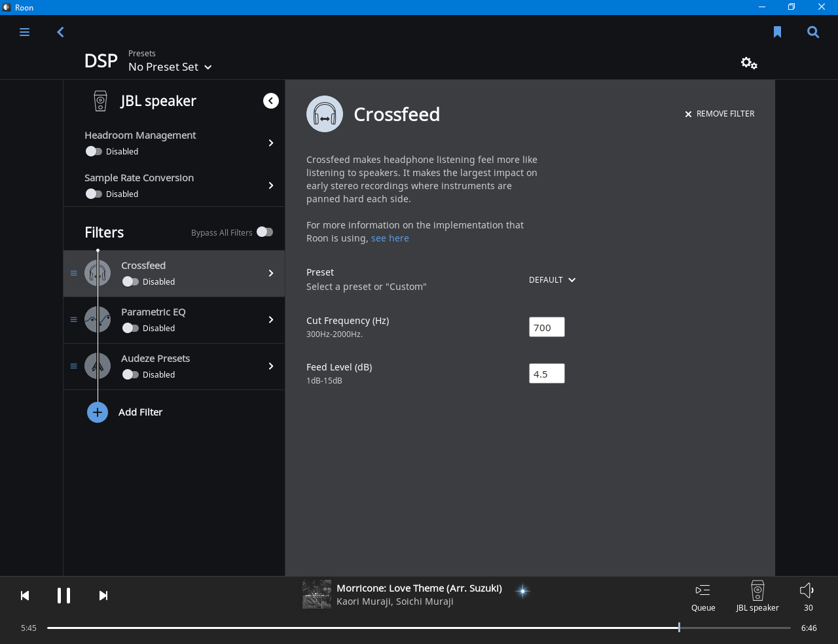The image size is (838, 644).
Task: Grab the Crossfeed reorder handle
Action: click(x=74, y=273)
